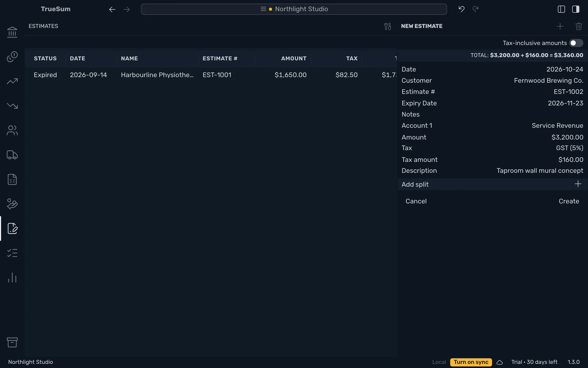588x368 pixels.
Task: Open the Northlight Studio title bar menu
Action: (294, 9)
